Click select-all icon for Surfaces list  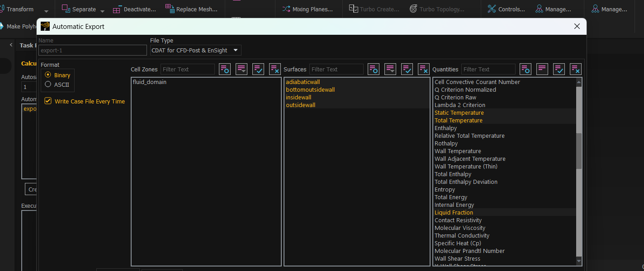coord(407,69)
